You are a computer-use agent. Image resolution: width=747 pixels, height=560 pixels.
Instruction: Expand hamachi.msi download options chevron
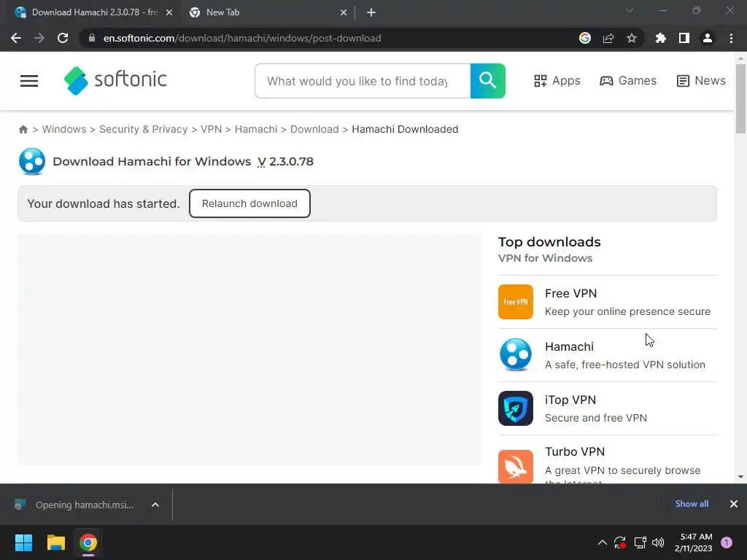pyautogui.click(x=155, y=505)
